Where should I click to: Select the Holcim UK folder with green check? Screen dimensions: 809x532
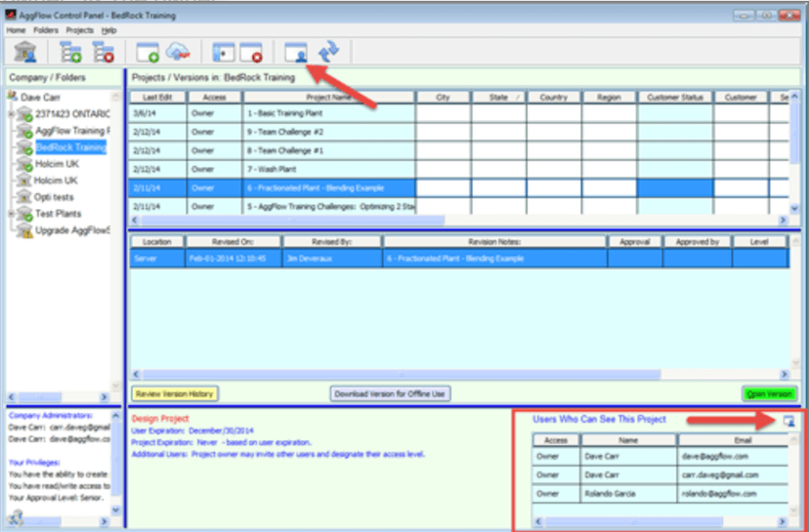pos(57,165)
